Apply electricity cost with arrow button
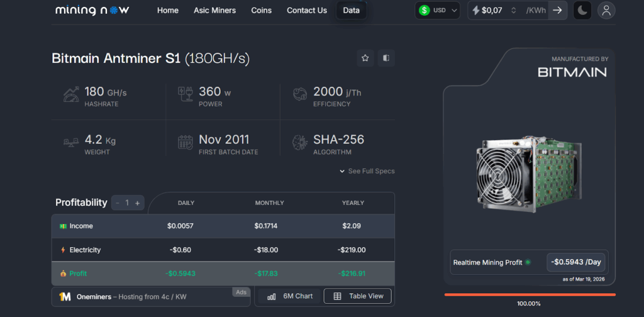 click(557, 10)
